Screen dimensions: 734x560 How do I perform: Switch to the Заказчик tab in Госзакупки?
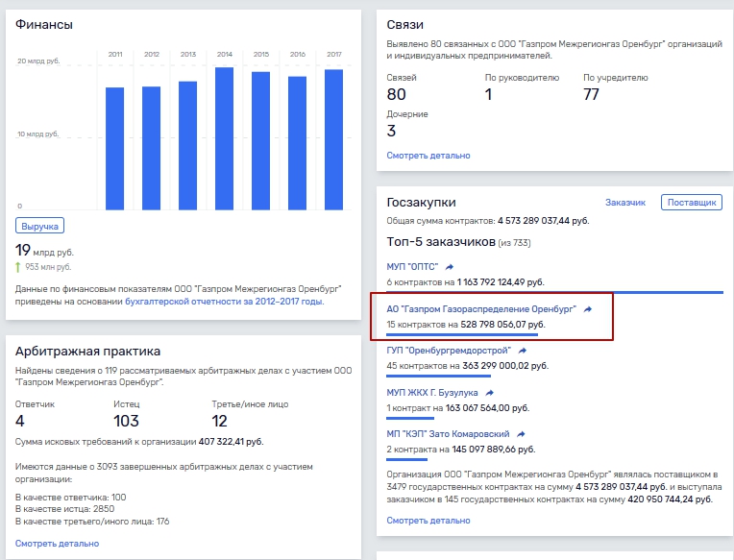coord(624,203)
